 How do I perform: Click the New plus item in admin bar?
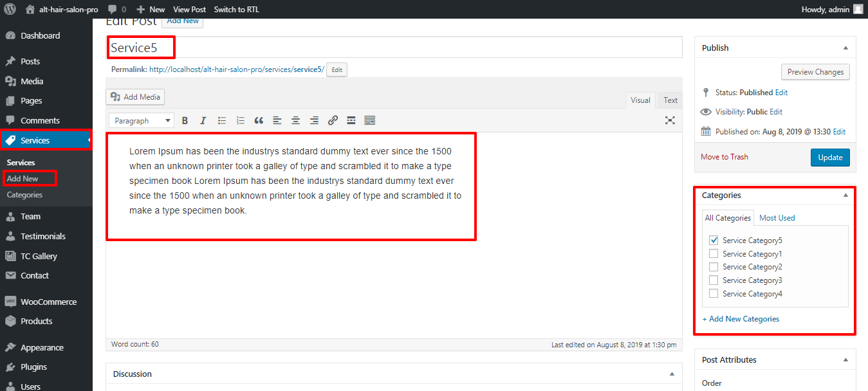[x=151, y=9]
